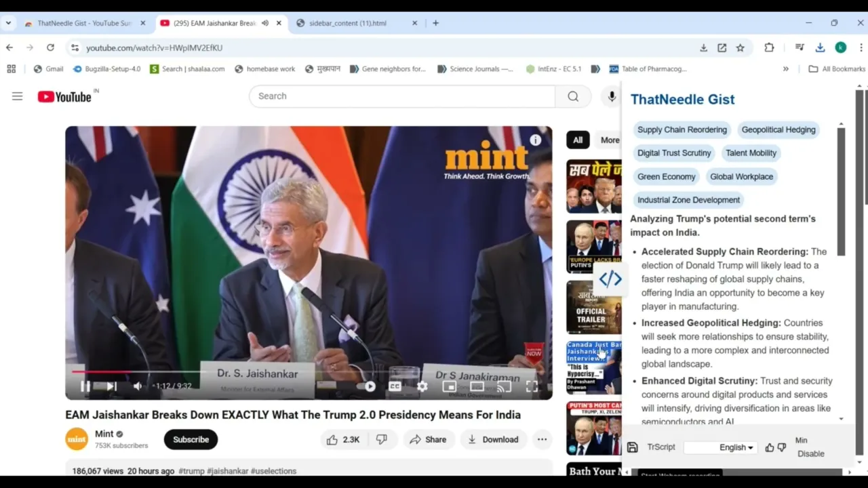Toggle theater mode in the player

coord(477,386)
